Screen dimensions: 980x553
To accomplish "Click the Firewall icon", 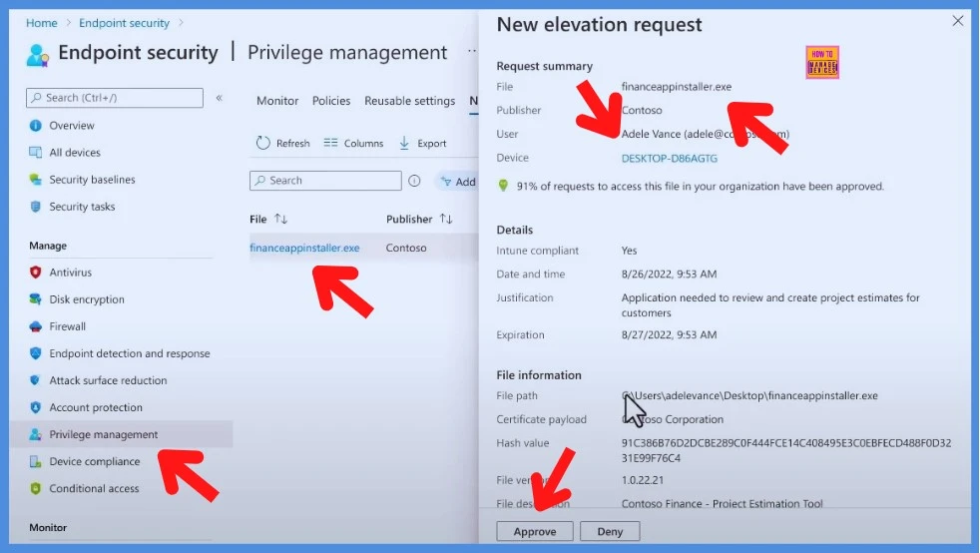I will (36, 326).
